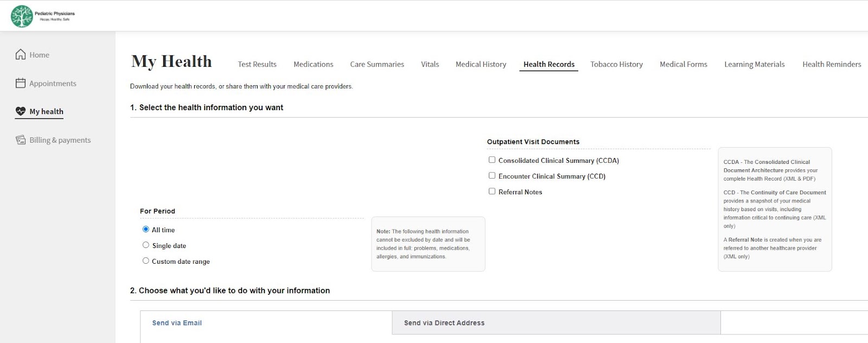
Task: Select Custom date range option
Action: tap(145, 261)
